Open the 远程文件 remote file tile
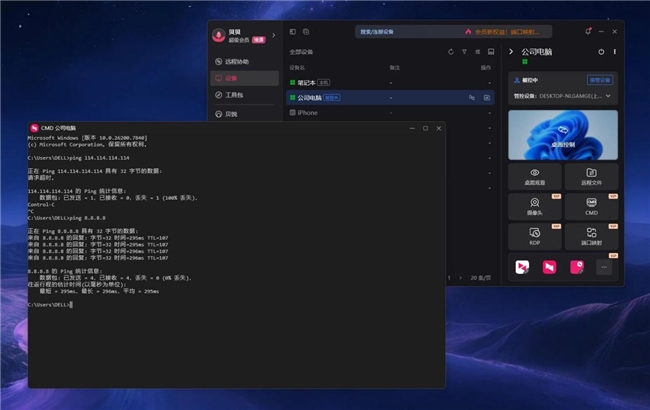This screenshot has width=650, height=410. point(593,177)
